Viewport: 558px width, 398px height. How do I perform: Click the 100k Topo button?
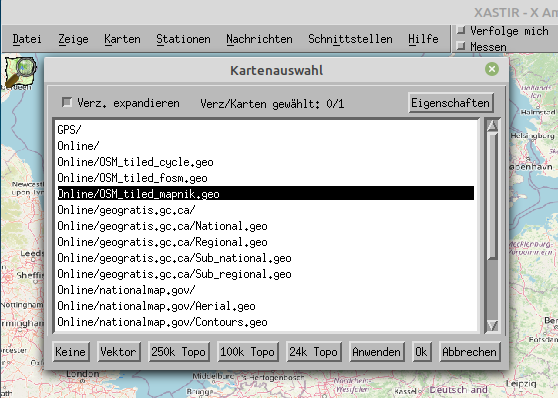tap(247, 352)
